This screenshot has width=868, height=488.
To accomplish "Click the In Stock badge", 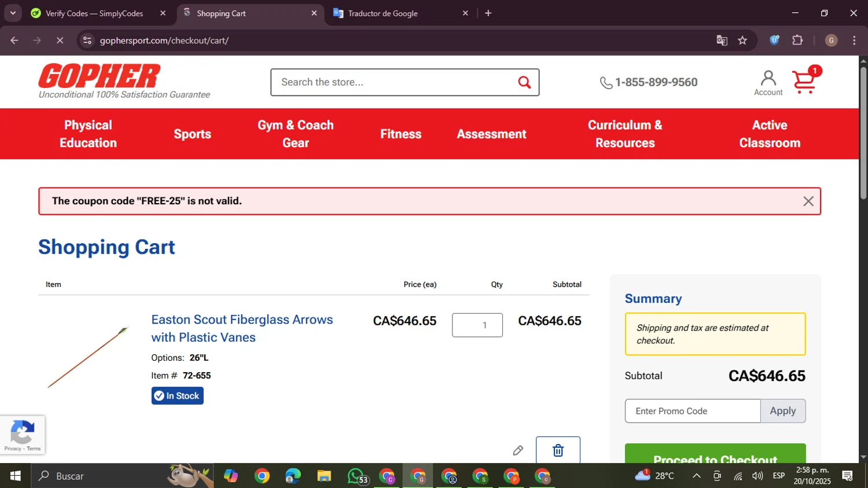I will tap(177, 396).
